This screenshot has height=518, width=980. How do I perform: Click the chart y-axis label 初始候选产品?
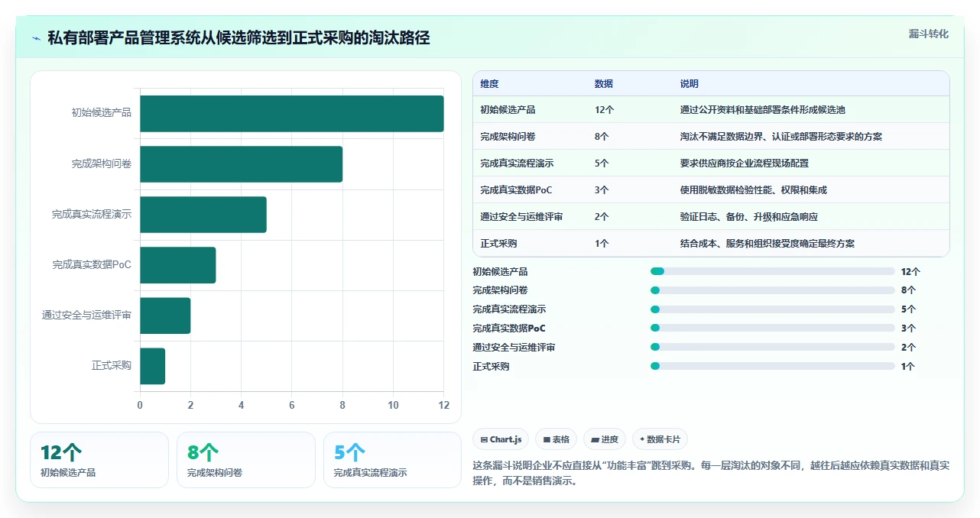[102, 113]
